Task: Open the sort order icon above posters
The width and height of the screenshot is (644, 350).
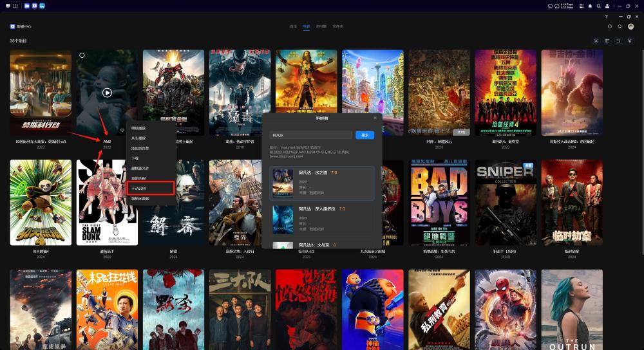Action: [618, 41]
